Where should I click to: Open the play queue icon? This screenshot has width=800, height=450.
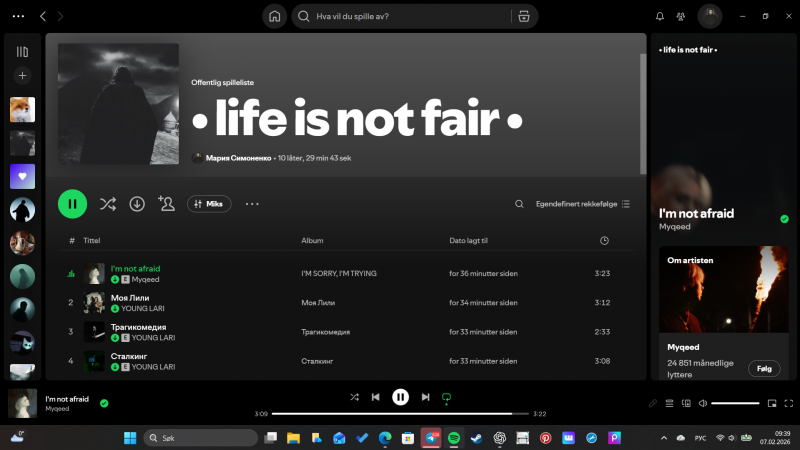(x=669, y=403)
